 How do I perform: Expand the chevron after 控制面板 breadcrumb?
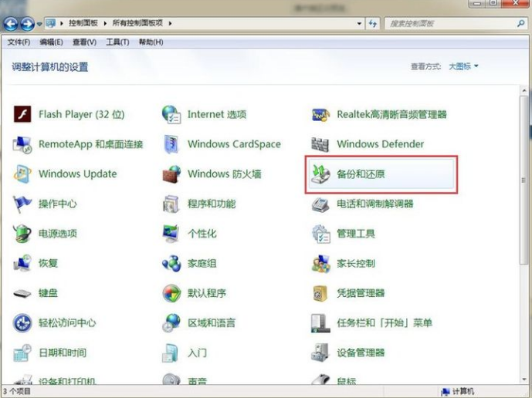[105, 23]
